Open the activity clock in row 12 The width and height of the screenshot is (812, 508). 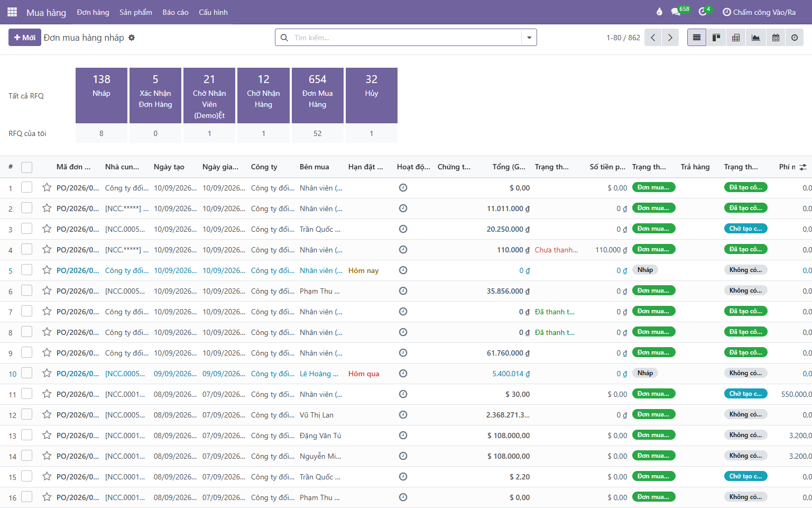(x=403, y=414)
